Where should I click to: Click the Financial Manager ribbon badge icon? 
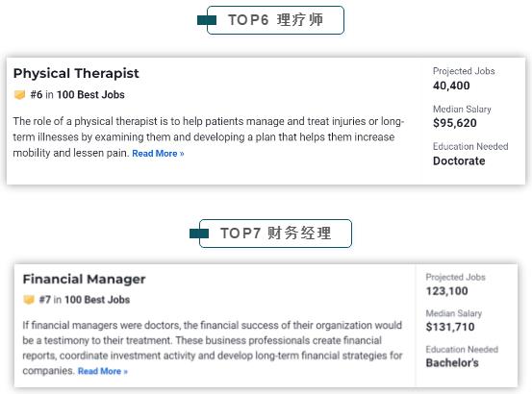(x=29, y=300)
